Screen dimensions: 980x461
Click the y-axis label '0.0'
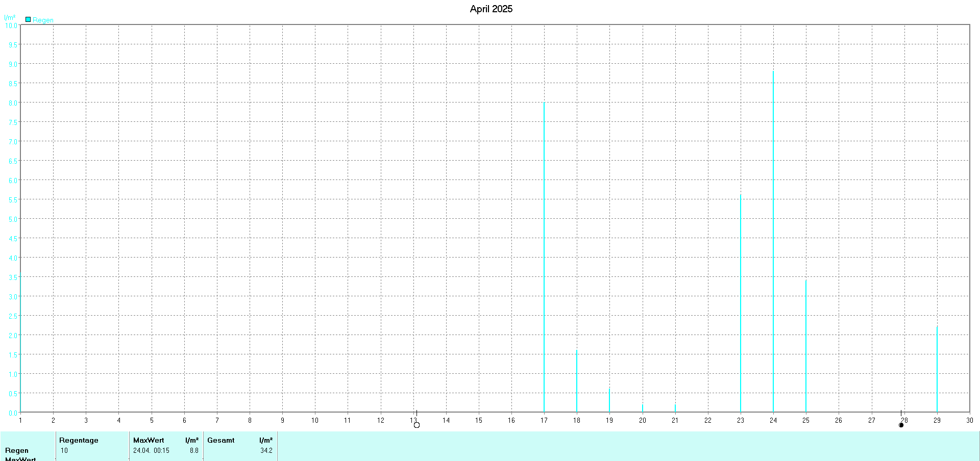(x=13, y=413)
